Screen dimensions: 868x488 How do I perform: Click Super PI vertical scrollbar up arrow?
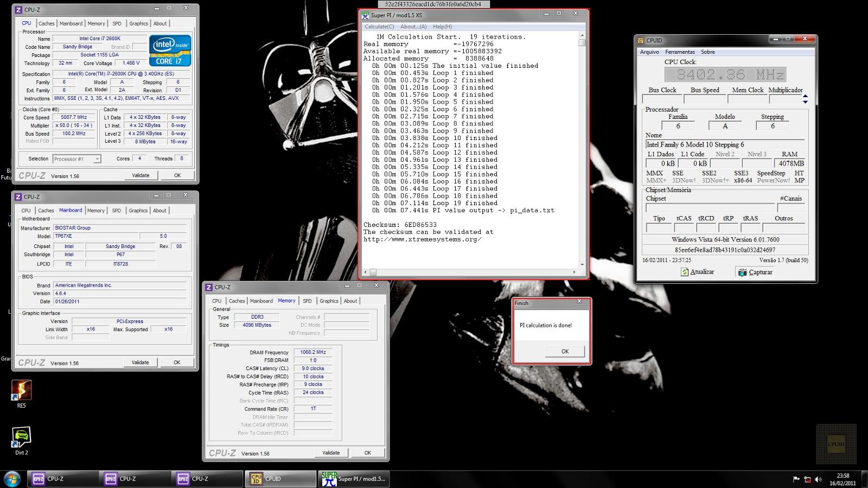582,35
